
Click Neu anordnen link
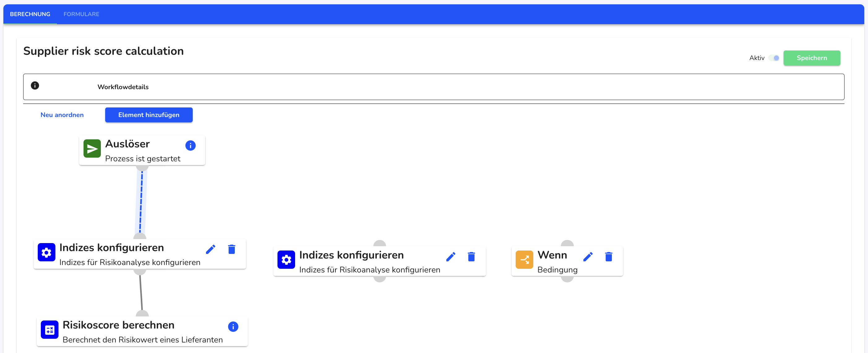point(62,115)
